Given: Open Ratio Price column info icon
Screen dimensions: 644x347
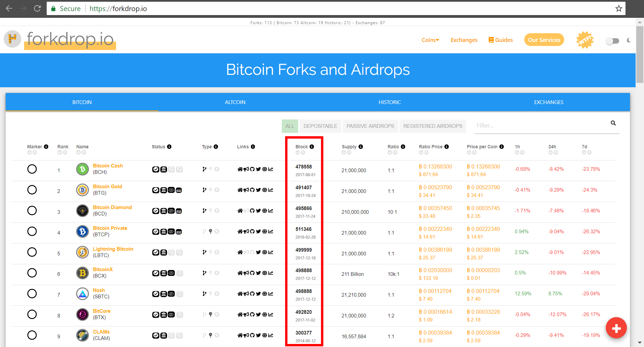Looking at the screenshot, I should (x=447, y=147).
